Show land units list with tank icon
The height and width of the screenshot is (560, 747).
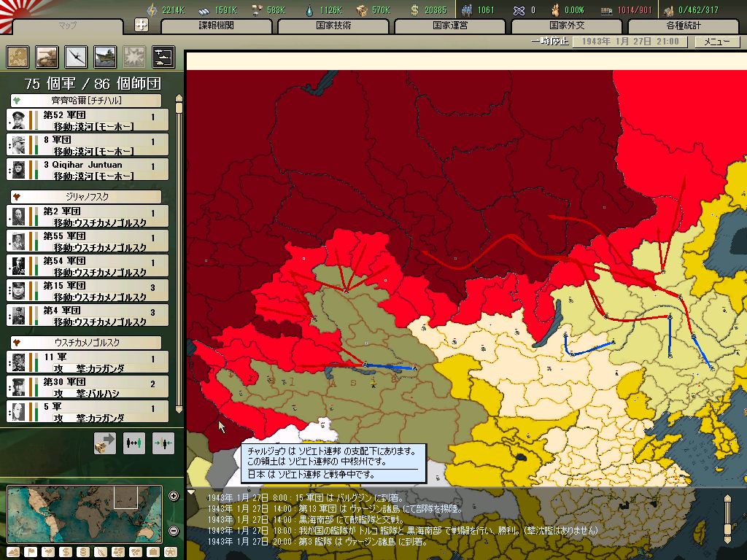[x=47, y=57]
